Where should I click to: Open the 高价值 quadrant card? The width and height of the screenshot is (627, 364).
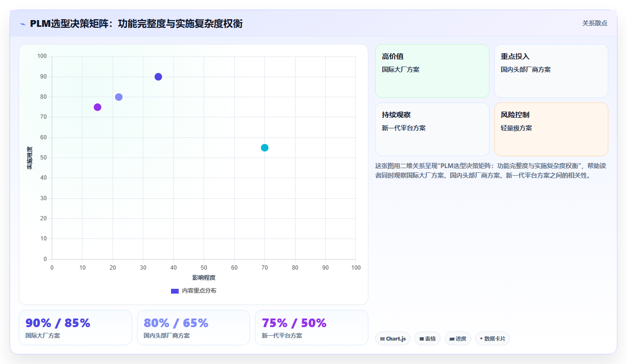432,71
